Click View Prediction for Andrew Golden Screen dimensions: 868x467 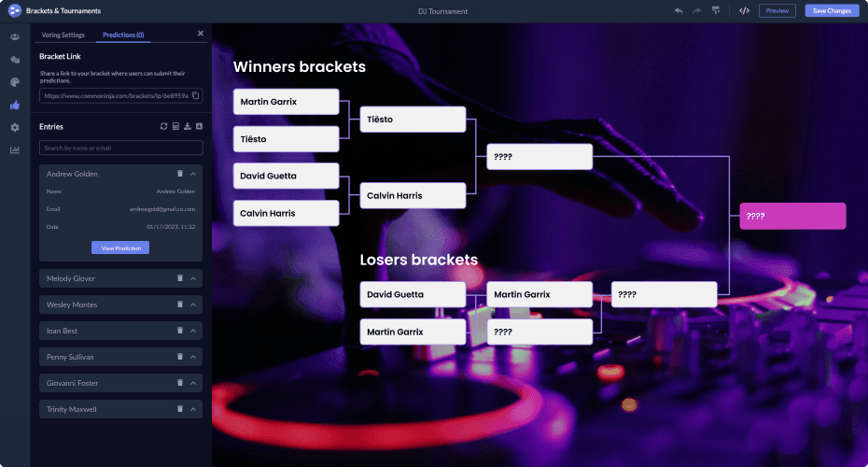120,248
